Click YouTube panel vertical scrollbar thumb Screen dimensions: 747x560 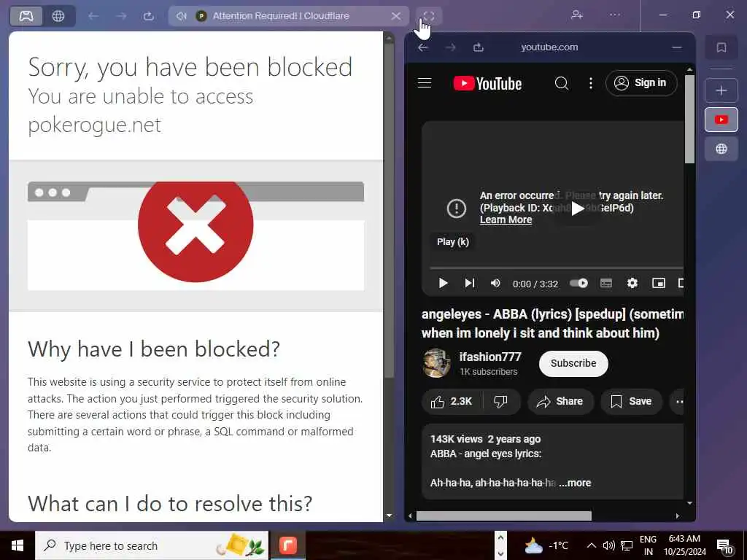point(689,119)
